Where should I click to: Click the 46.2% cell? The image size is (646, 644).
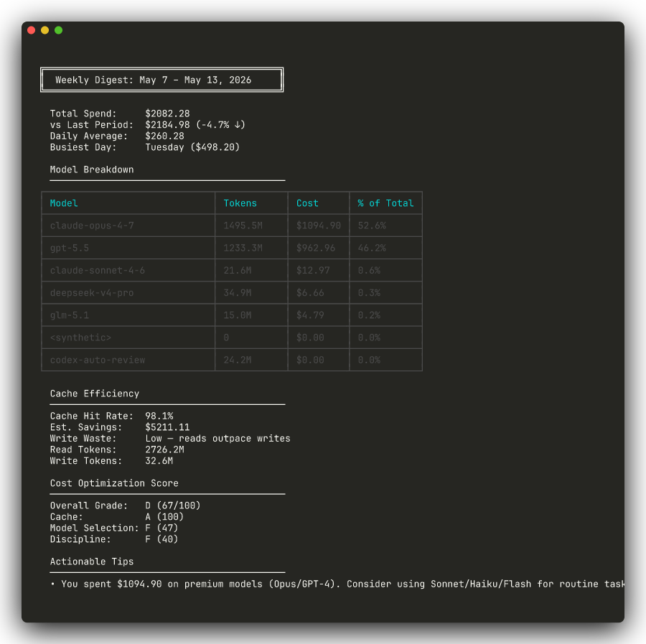click(x=372, y=248)
